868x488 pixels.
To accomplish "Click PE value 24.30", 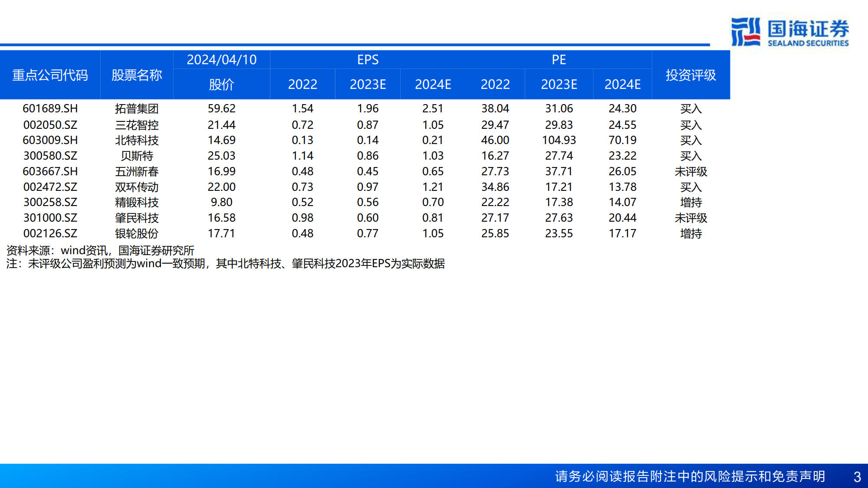I will [x=622, y=108].
